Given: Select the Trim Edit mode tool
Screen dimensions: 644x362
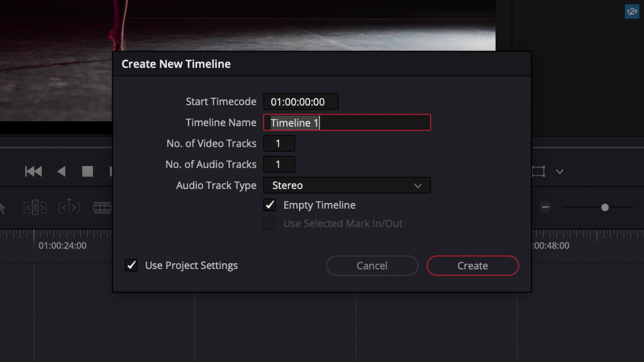Looking at the screenshot, I should click(x=35, y=207).
